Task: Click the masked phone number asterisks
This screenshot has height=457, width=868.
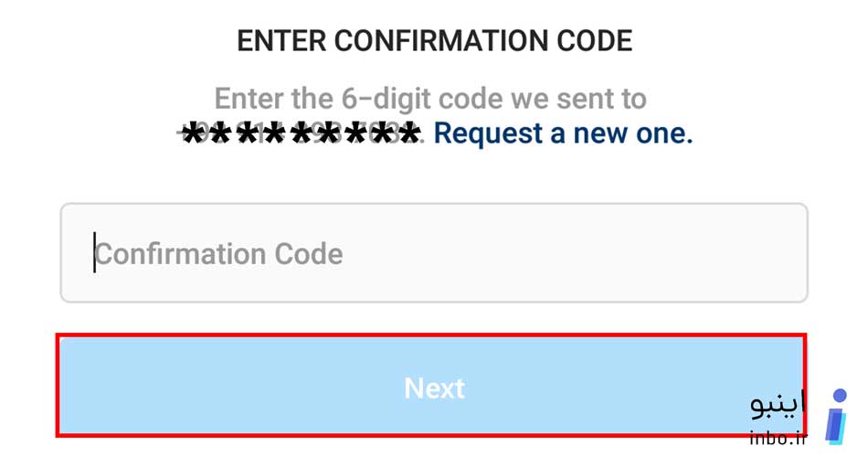Action: (x=302, y=134)
